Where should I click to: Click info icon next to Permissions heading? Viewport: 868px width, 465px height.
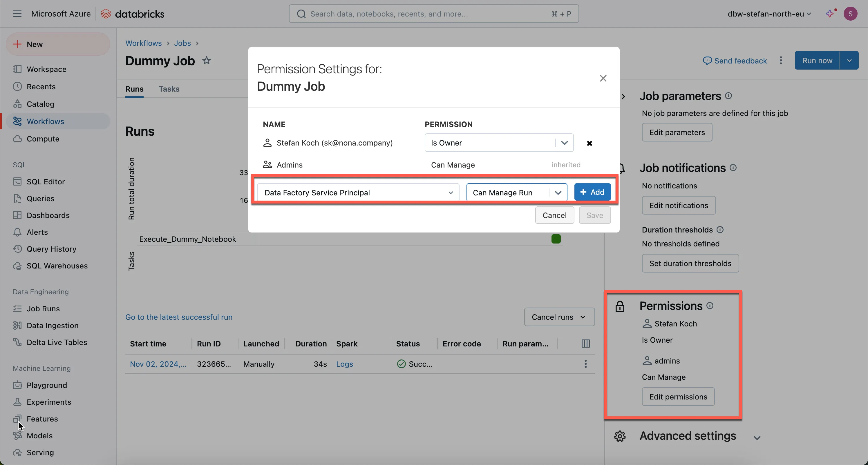pyautogui.click(x=710, y=305)
